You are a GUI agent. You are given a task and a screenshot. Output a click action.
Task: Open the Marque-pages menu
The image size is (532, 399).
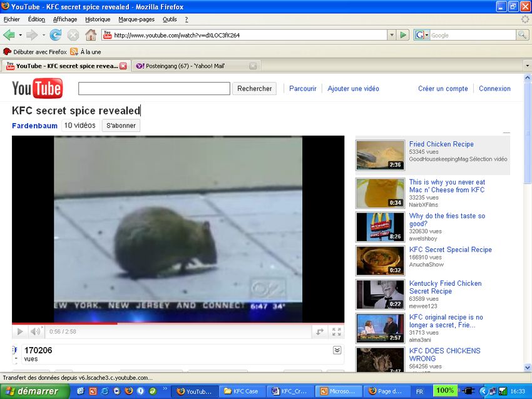(136, 19)
